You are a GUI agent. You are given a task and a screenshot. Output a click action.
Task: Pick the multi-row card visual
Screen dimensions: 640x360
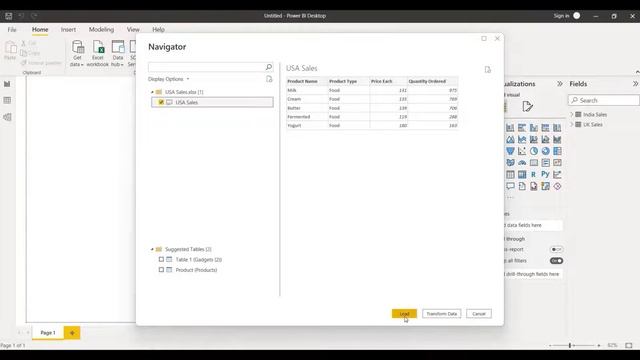point(545,163)
